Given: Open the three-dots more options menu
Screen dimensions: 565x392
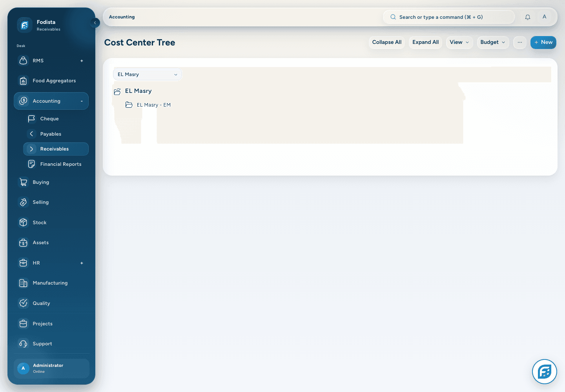Looking at the screenshot, I should tap(520, 42).
